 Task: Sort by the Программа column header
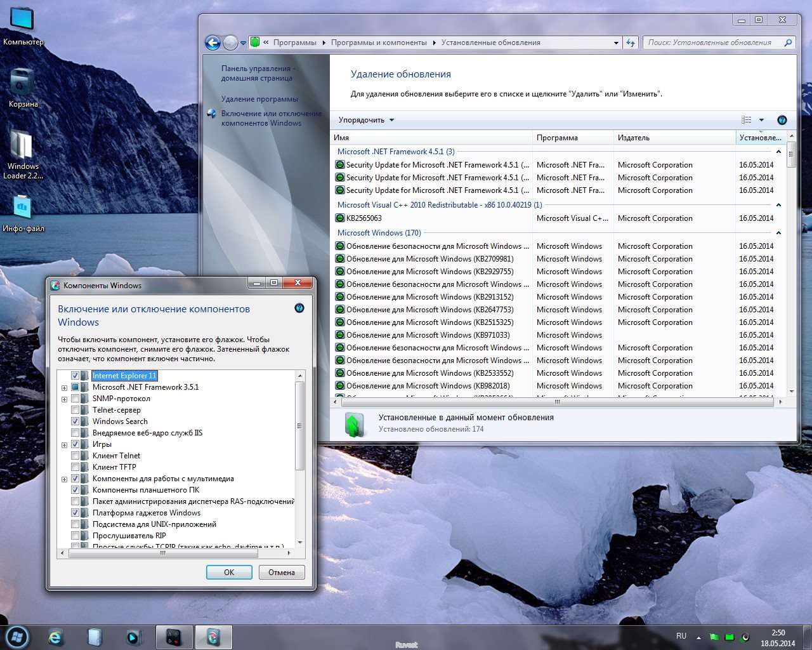point(573,138)
